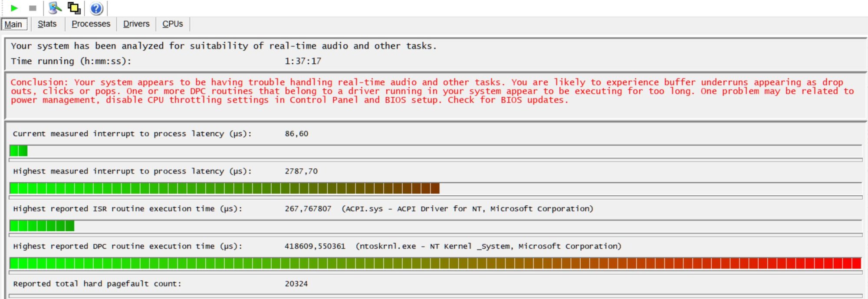This screenshot has height=299, width=868.
Task: Click the 'Highest reported ISR routine execution time' label
Action: pyautogui.click(x=128, y=209)
